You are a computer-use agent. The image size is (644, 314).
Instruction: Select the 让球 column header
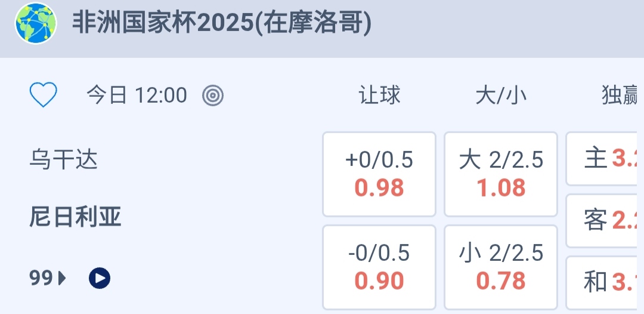click(x=379, y=96)
